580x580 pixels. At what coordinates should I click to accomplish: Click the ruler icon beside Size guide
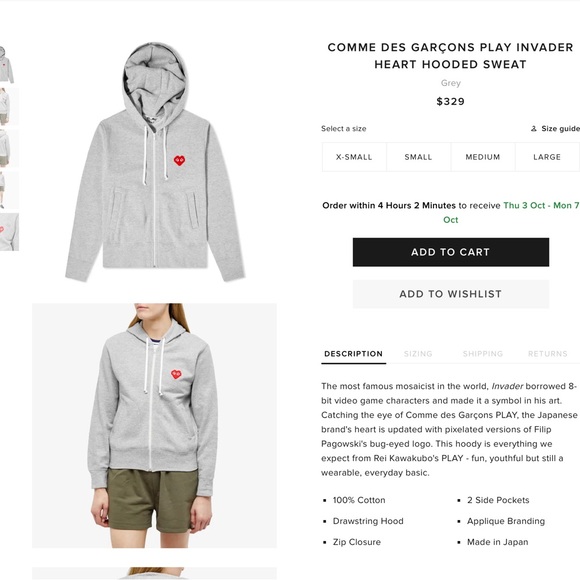point(533,129)
